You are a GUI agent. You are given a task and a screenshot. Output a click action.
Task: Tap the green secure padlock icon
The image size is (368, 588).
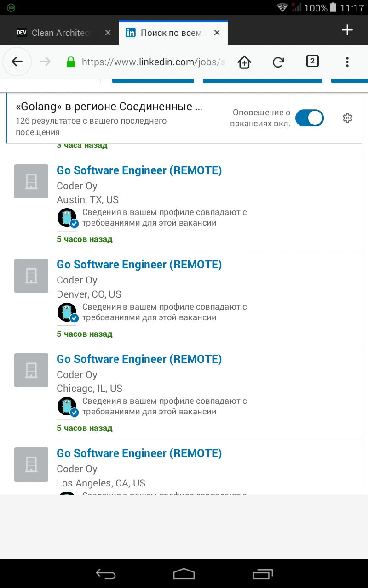[70, 62]
